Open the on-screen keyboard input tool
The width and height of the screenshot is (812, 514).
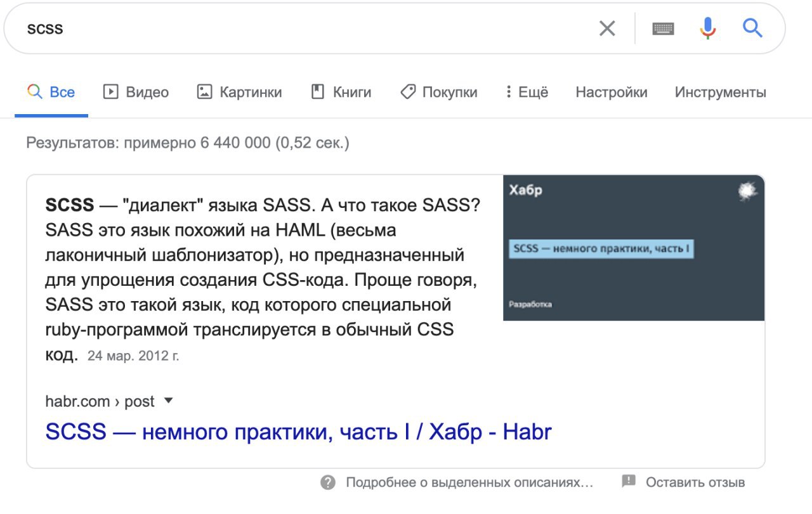pos(663,29)
